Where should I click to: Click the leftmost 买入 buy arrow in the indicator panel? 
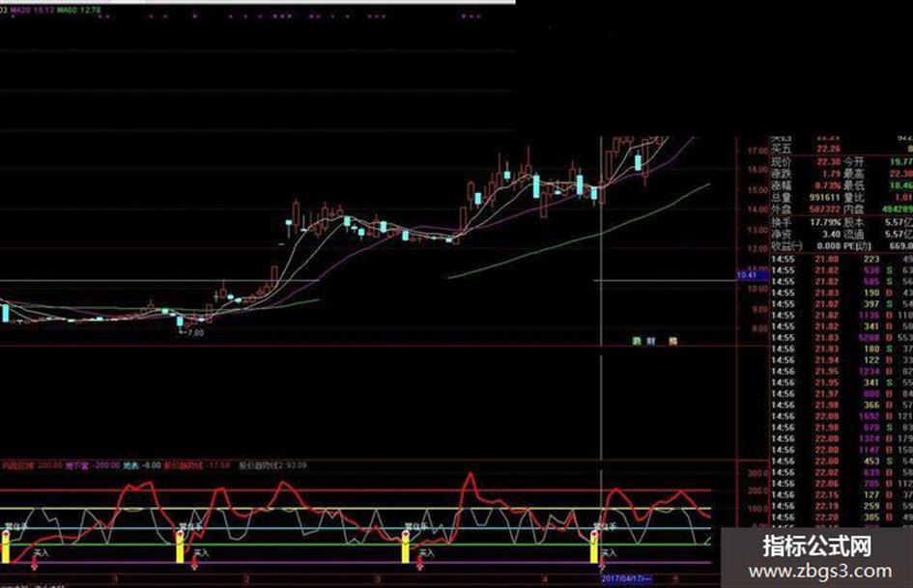[x=35, y=562]
